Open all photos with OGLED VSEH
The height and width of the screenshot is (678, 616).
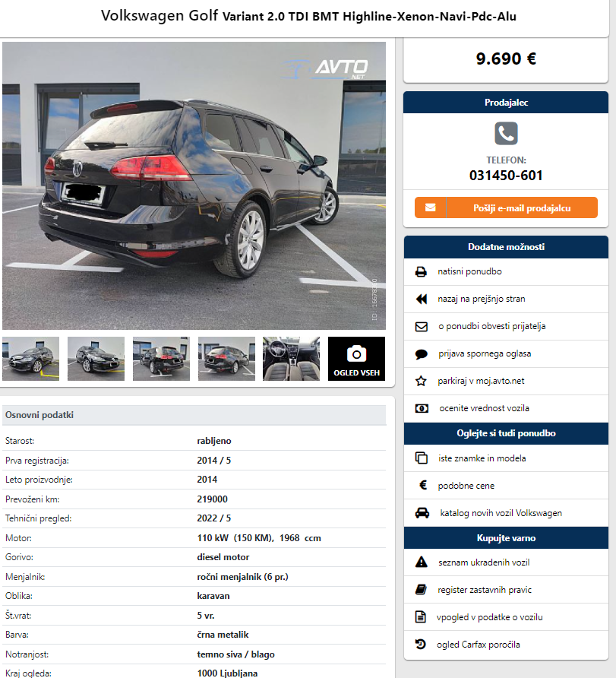(356, 359)
